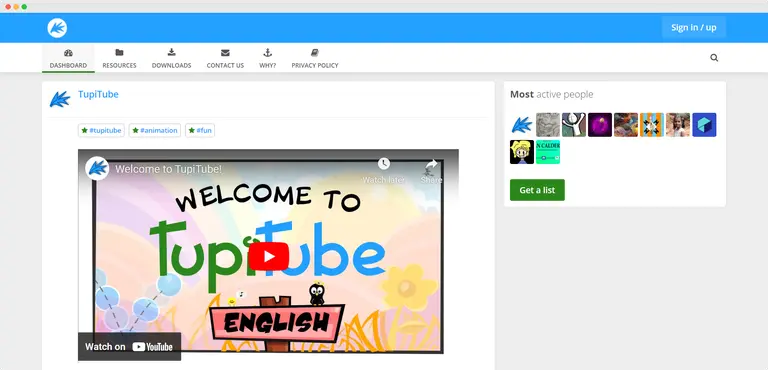This screenshot has width=768, height=370.
Task: Click the Most active people heading
Action: click(552, 95)
